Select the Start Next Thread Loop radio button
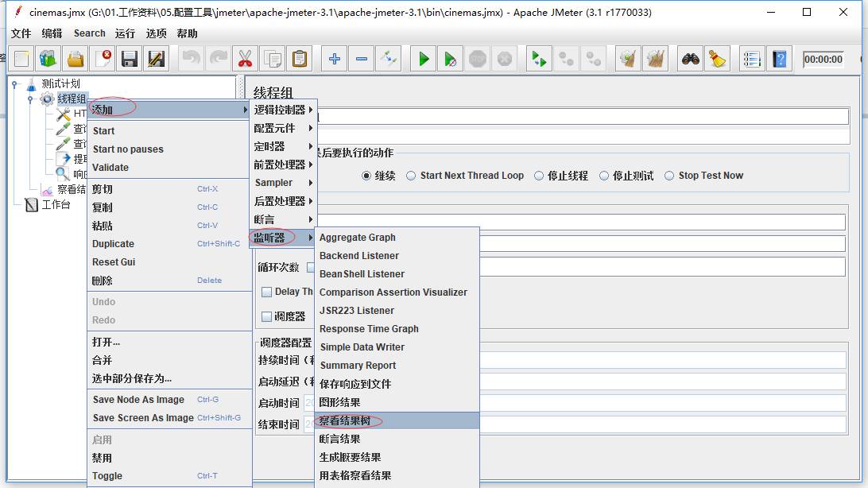Screen dimensions: 868x488 411,176
